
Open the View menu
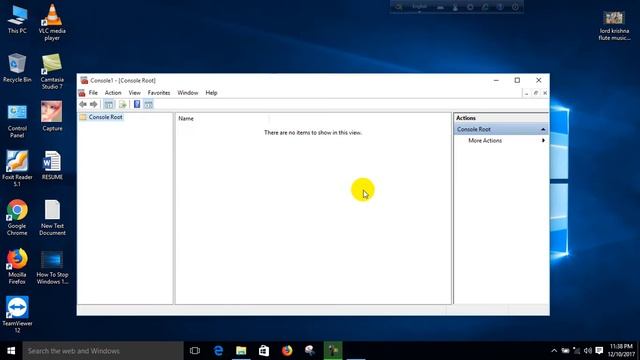[x=135, y=93]
